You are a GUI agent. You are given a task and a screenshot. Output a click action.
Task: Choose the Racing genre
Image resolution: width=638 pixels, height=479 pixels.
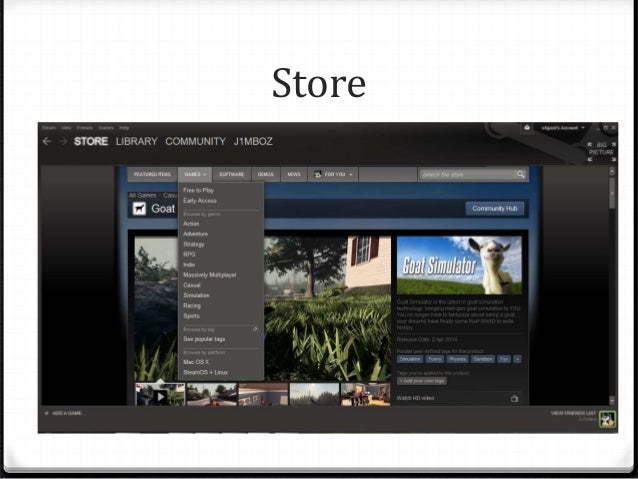[x=192, y=306]
